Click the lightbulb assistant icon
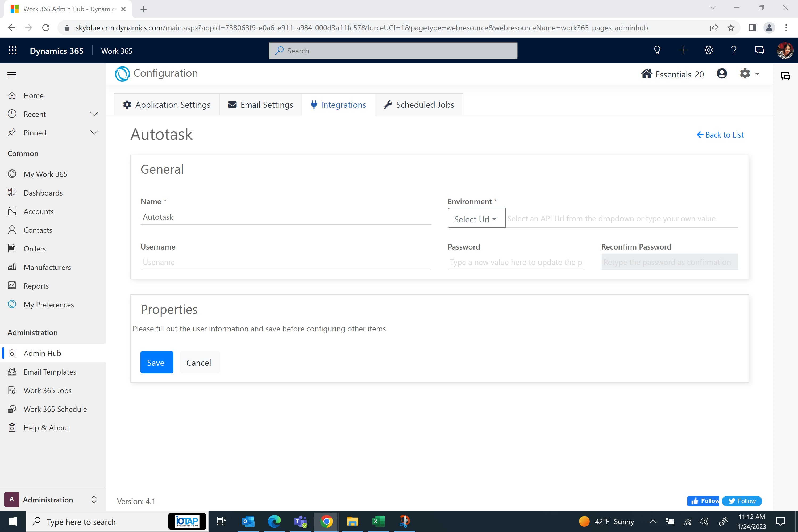Image resolution: width=798 pixels, height=532 pixels. (x=657, y=51)
